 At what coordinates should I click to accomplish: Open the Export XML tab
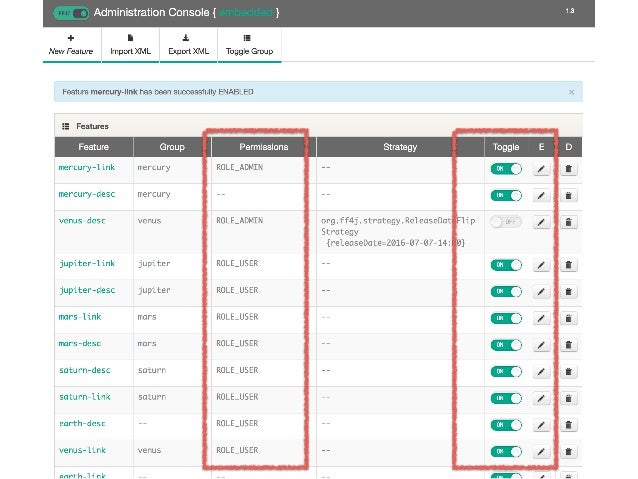click(x=188, y=45)
